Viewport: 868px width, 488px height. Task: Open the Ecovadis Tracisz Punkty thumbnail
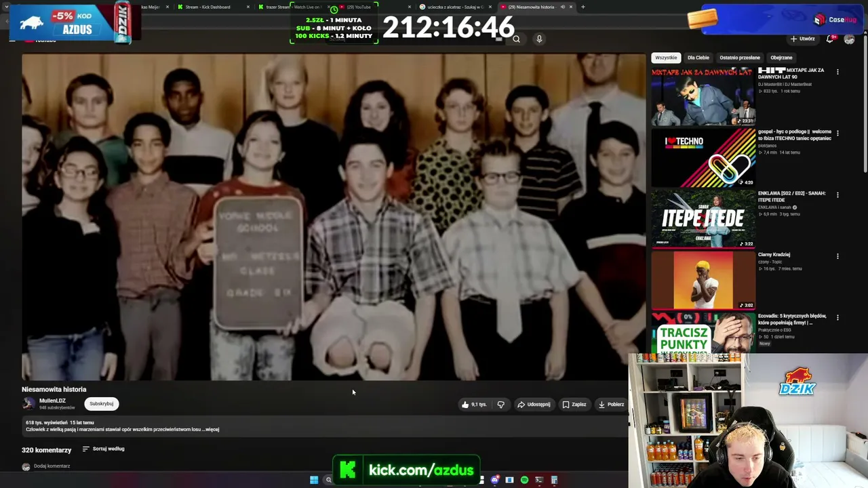point(703,333)
